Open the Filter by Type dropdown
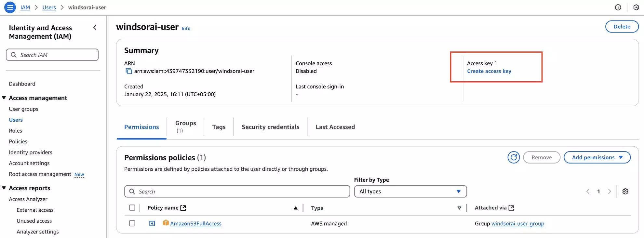The height and width of the screenshot is (238, 644). pyautogui.click(x=410, y=192)
